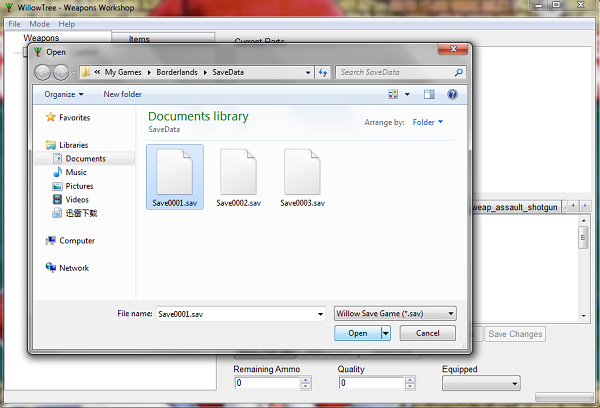Click the Back navigation arrow in Open dialog
This screenshot has width=600, height=408.
(43, 72)
